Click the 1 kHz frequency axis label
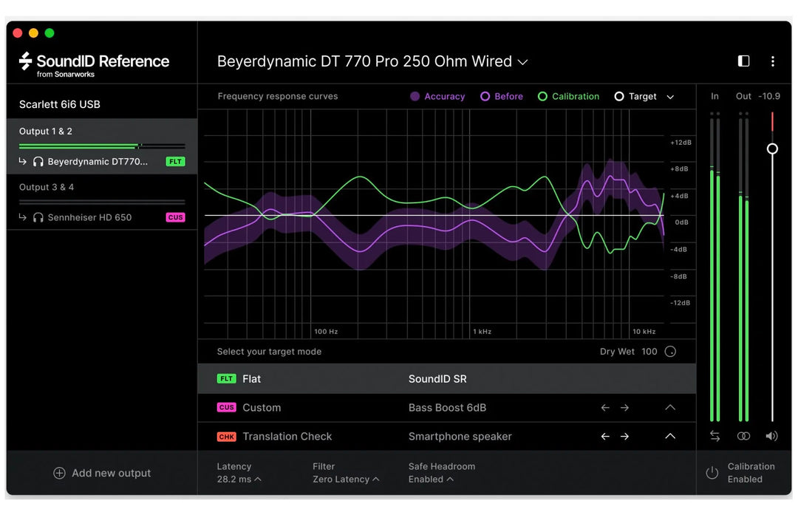The image size is (798, 532). (482, 332)
